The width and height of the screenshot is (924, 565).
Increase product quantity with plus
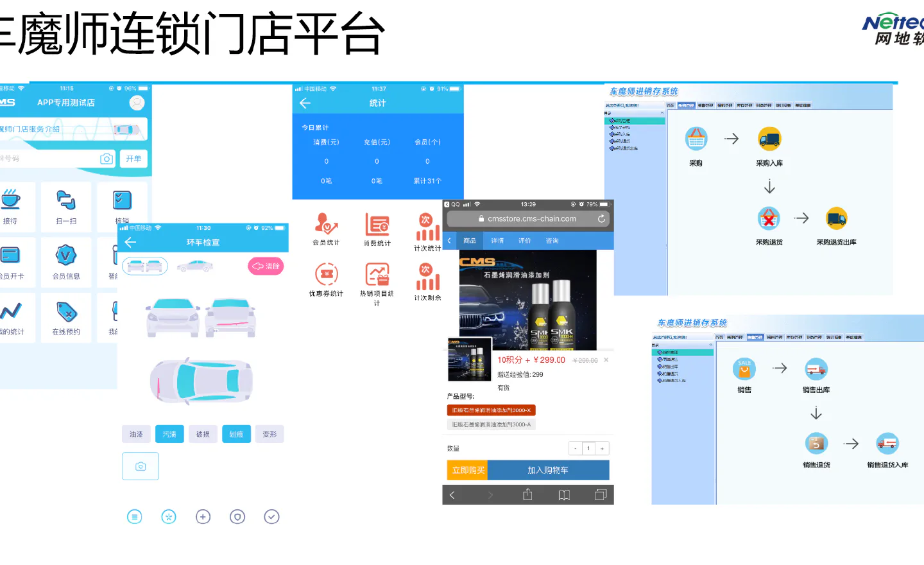click(602, 448)
